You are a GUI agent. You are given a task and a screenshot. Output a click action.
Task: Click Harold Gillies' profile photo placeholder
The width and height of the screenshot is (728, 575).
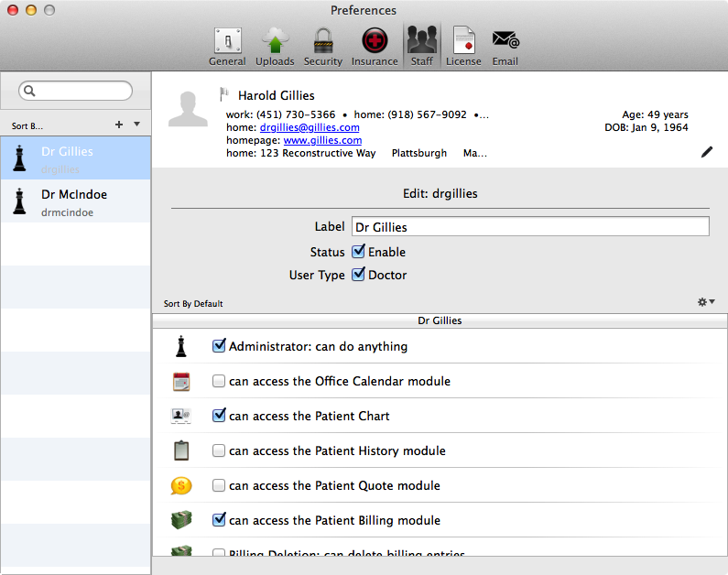[x=188, y=109]
